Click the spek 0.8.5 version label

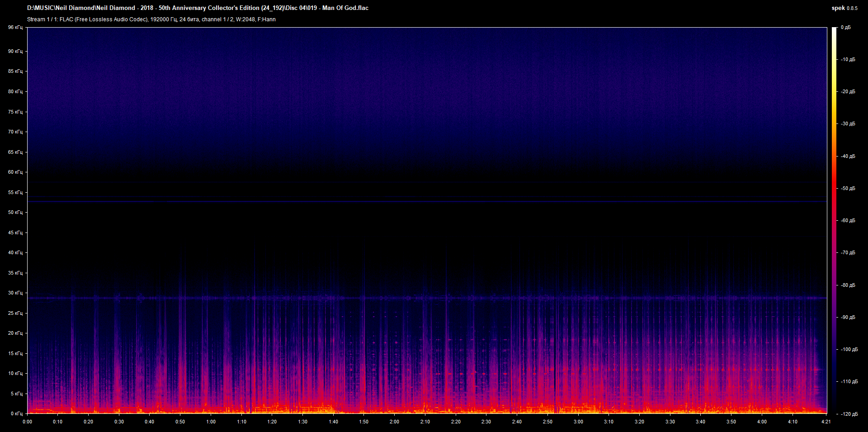(x=844, y=8)
